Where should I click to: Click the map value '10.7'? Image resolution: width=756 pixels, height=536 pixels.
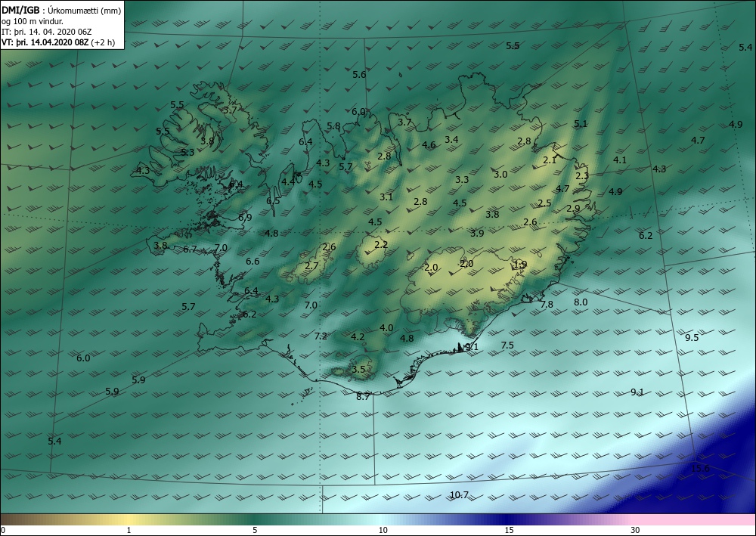459,494
